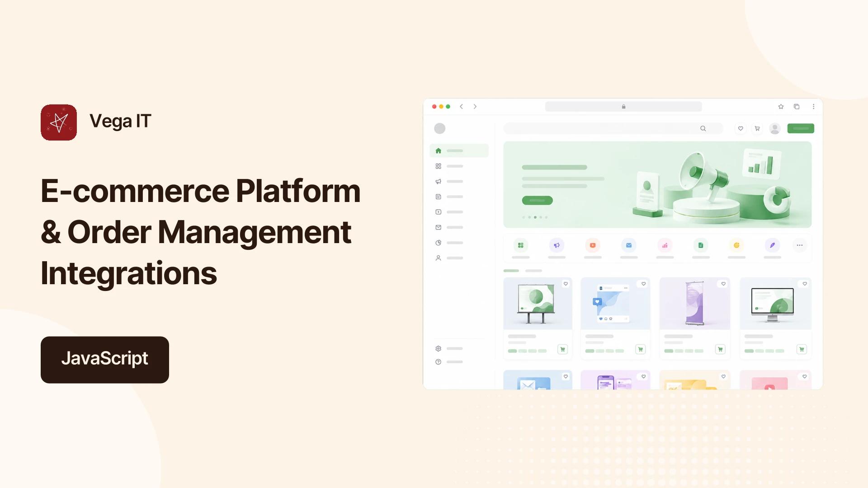Click the gray profile circle atop sidebar
The image size is (868, 488).
coord(440,128)
